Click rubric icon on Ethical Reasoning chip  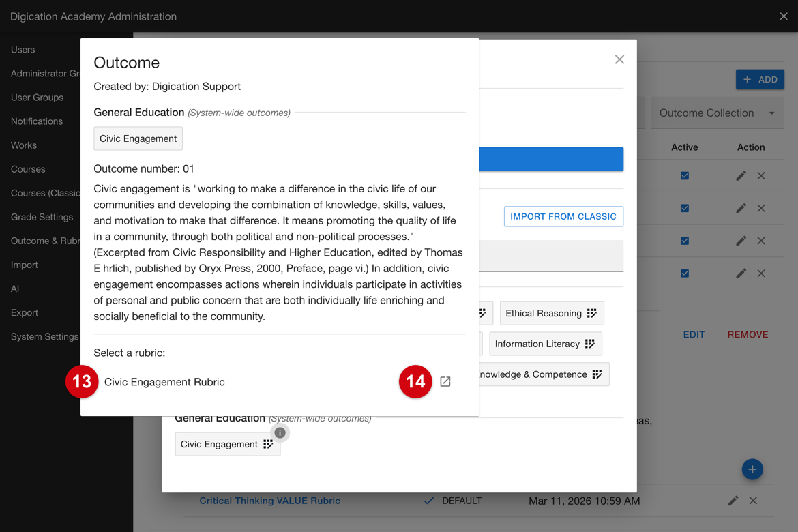click(x=591, y=313)
